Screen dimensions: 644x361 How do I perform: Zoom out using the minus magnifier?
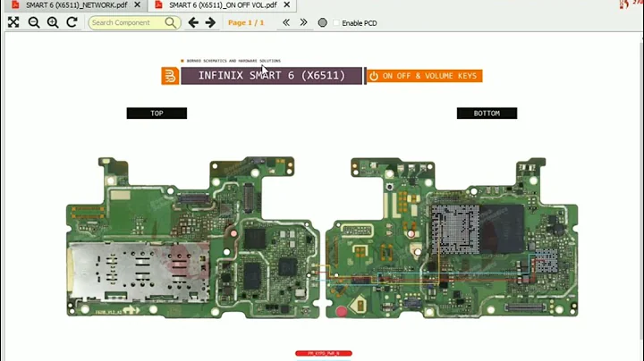[x=34, y=22]
